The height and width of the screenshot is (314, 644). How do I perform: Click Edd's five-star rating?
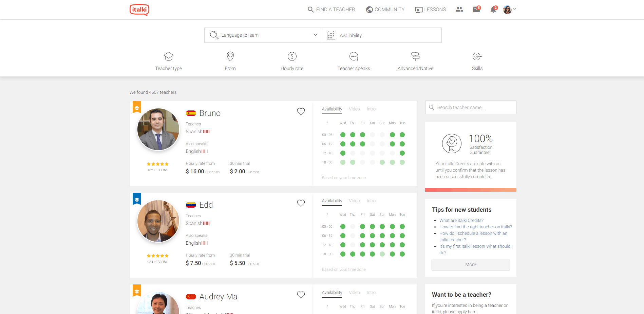(158, 256)
